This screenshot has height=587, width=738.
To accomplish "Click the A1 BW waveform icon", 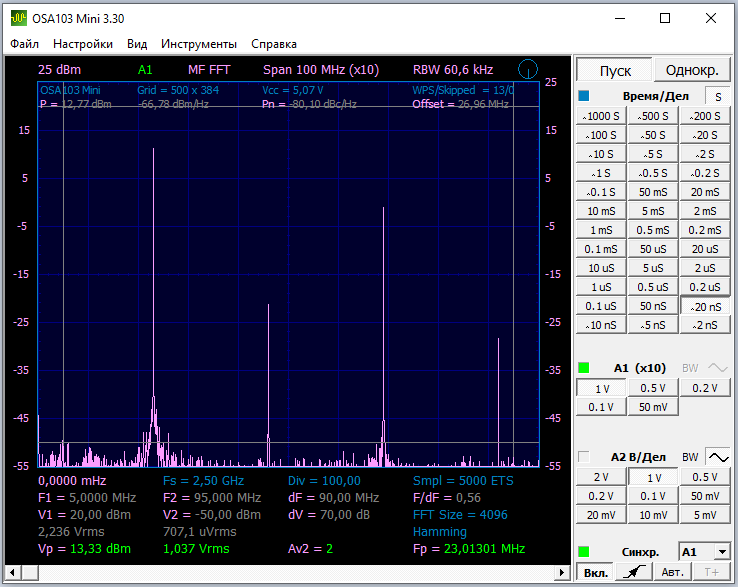I will pyautogui.click(x=717, y=367).
